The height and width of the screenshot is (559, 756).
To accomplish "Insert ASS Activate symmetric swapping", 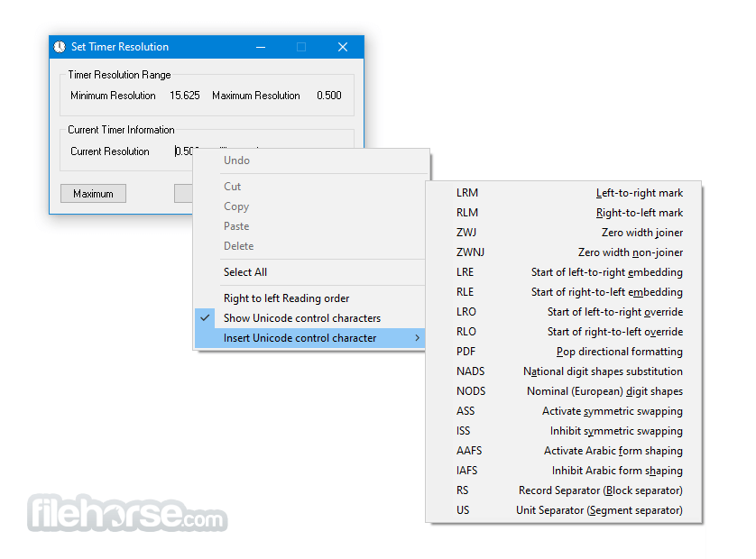I will (563, 411).
